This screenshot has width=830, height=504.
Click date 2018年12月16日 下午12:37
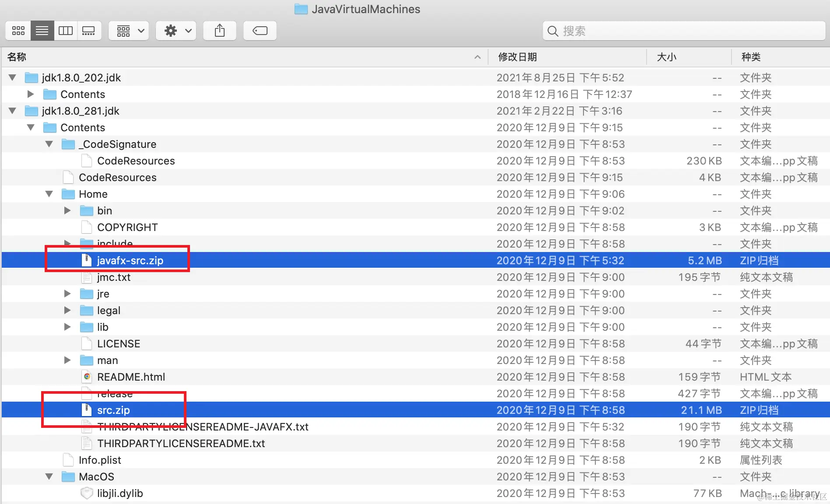click(x=564, y=94)
